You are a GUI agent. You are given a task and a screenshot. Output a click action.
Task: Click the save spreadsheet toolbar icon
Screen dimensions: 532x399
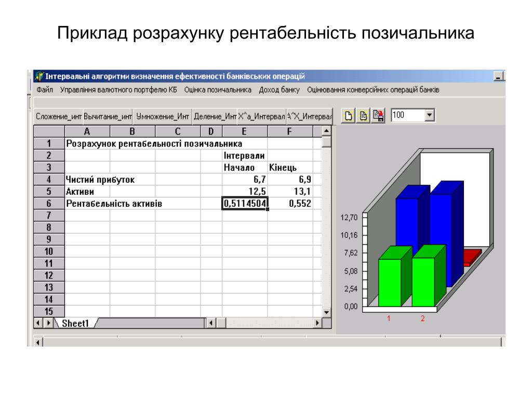pos(378,116)
